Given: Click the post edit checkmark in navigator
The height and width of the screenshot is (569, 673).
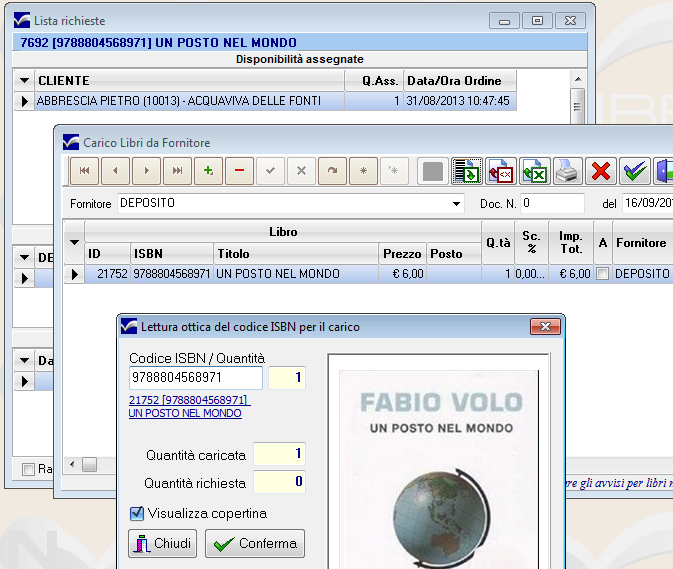Looking at the screenshot, I should tap(270, 171).
